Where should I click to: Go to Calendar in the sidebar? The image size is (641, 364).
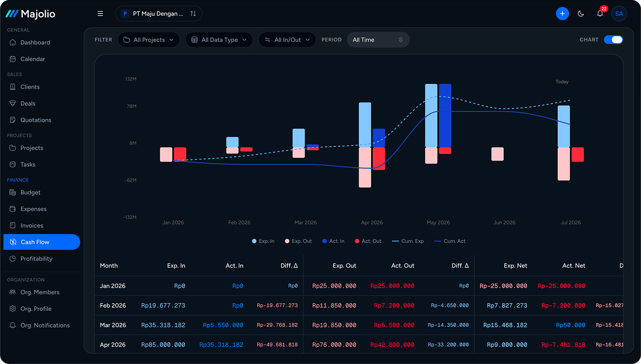(x=42, y=59)
